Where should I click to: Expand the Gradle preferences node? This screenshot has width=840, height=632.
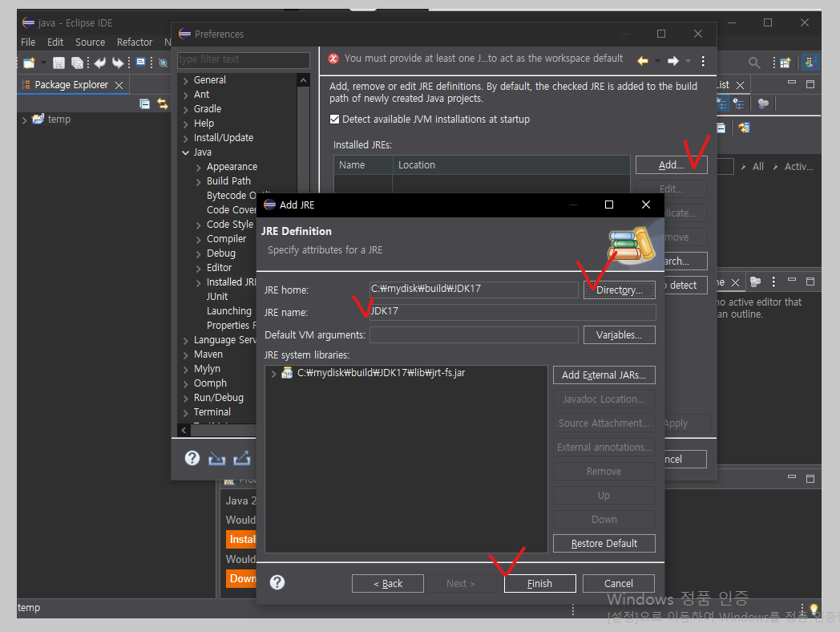pos(185,109)
